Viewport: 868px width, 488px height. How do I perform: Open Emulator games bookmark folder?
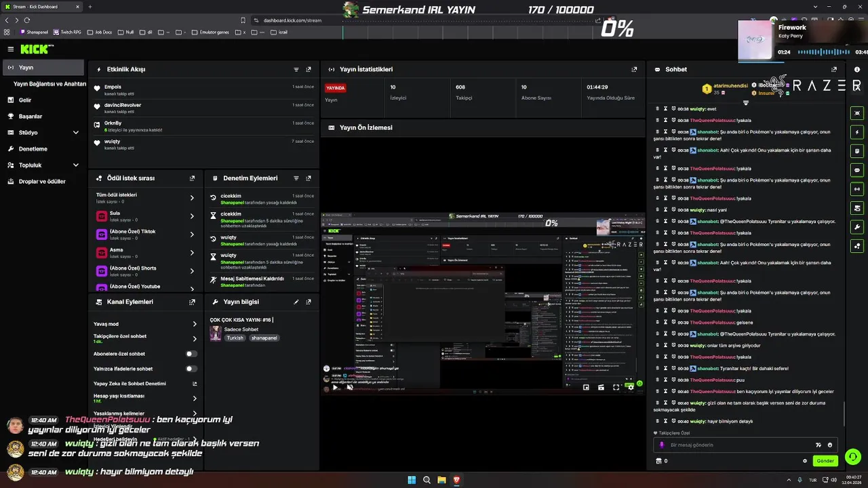(211, 32)
